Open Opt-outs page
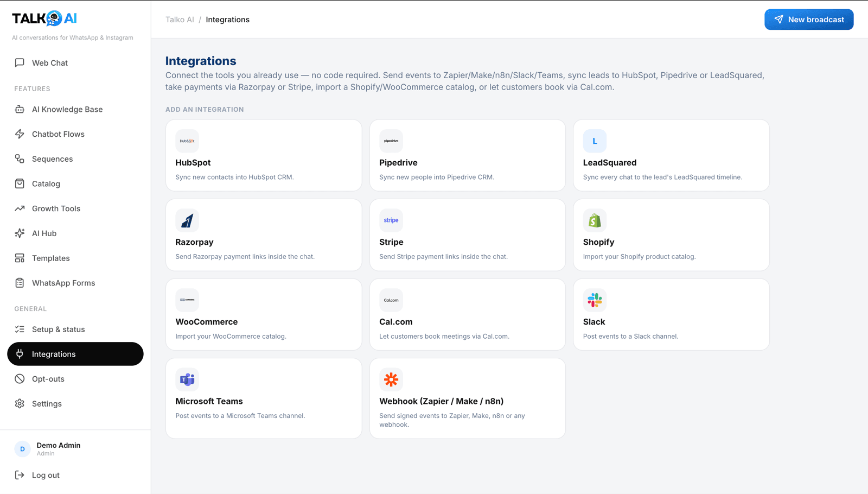Image resolution: width=868 pixels, height=494 pixels. point(75,379)
